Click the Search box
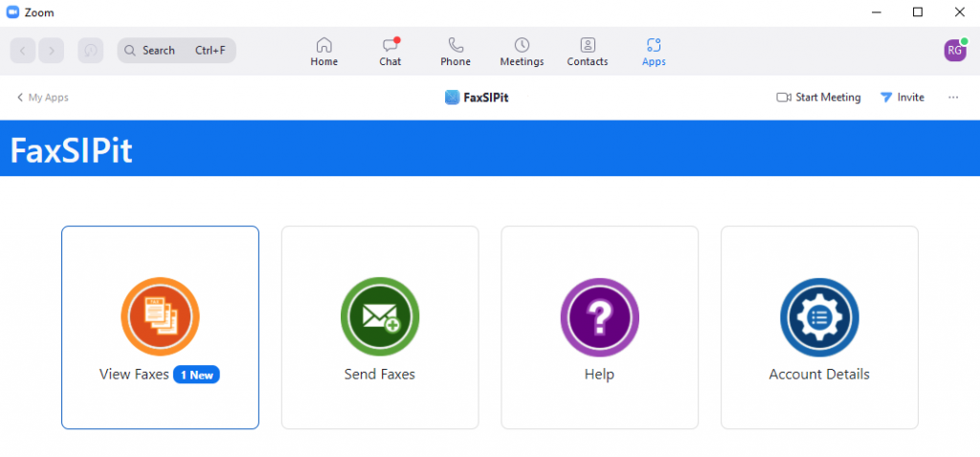Screen dimensions: 980x457 pos(177,51)
